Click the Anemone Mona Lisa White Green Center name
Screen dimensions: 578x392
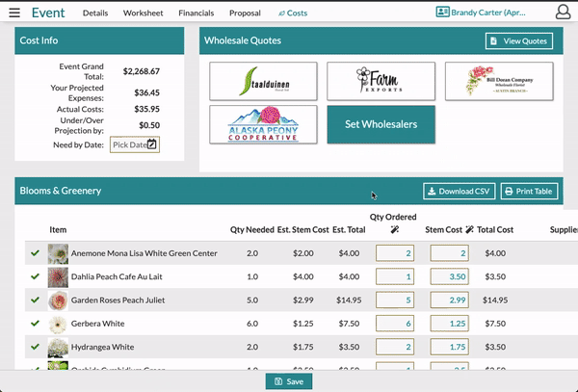(144, 253)
